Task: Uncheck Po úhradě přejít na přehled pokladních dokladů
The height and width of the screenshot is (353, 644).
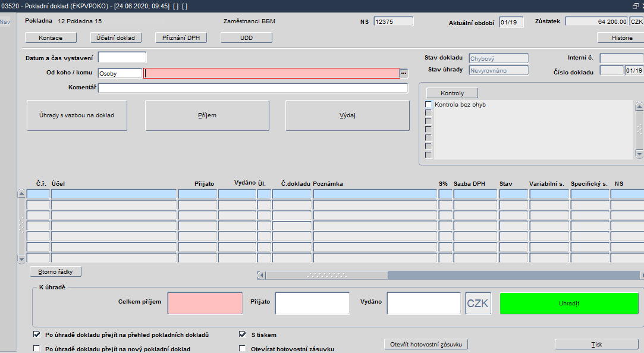Action: click(37, 335)
